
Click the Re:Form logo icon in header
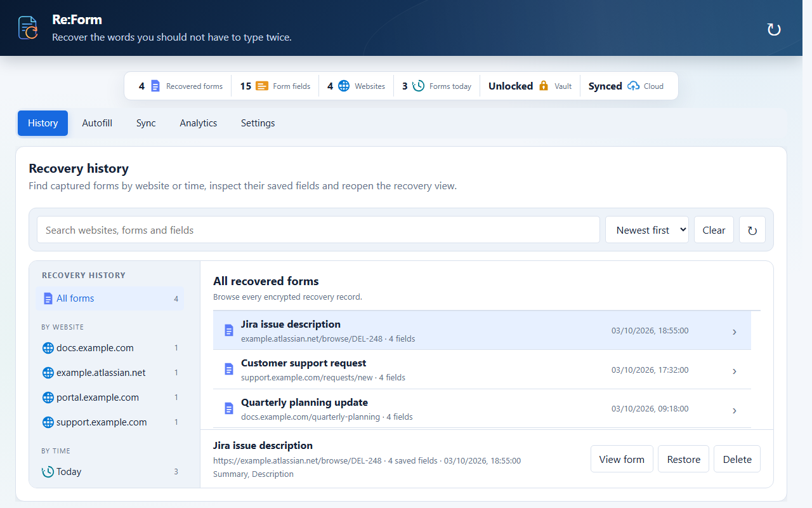tap(28, 29)
